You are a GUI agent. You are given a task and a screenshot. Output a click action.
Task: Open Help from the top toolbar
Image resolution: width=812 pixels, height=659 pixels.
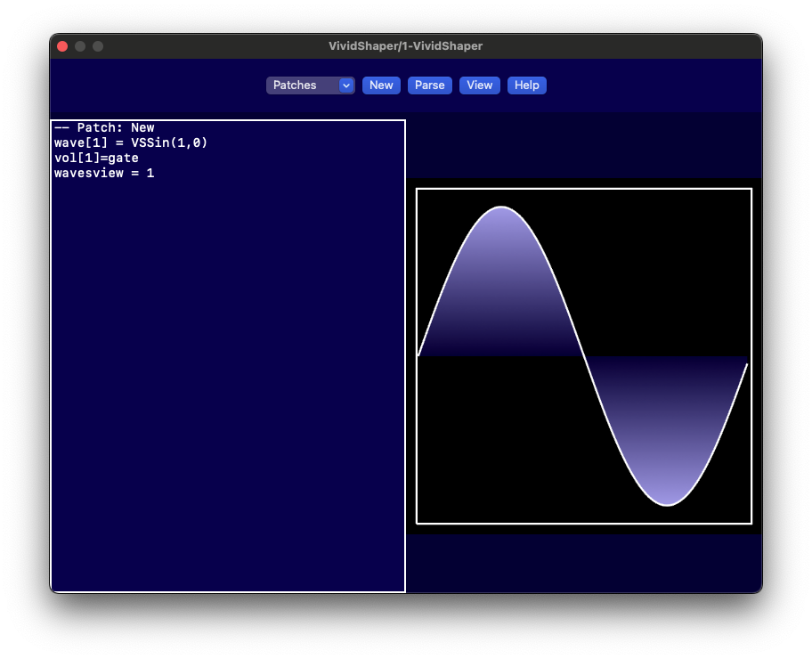526,85
